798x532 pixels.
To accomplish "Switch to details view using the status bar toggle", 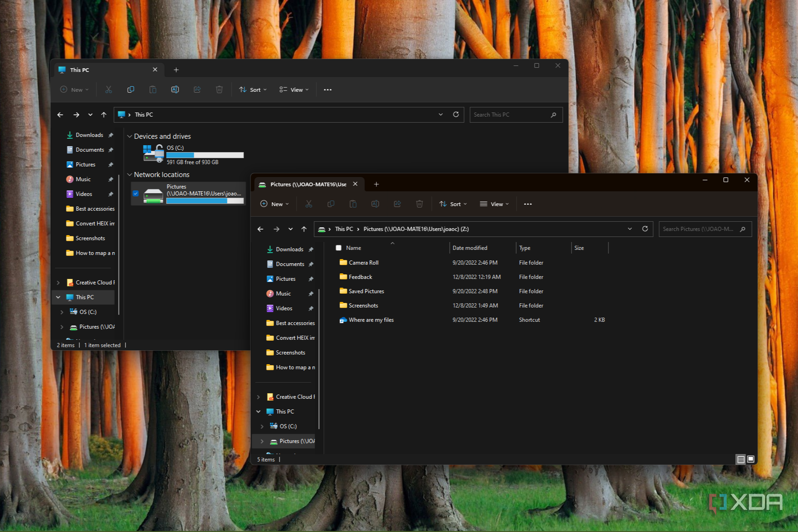I will 741,459.
